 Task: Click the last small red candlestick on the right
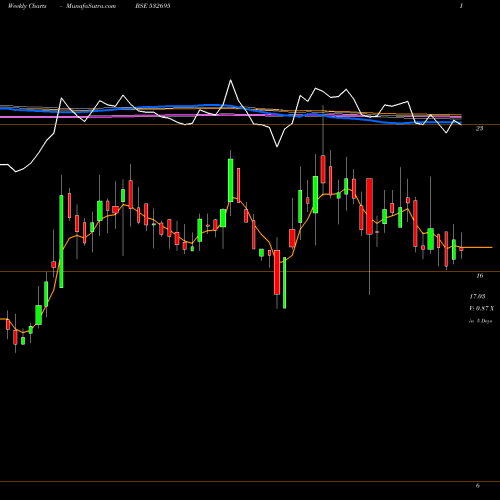tap(462, 249)
